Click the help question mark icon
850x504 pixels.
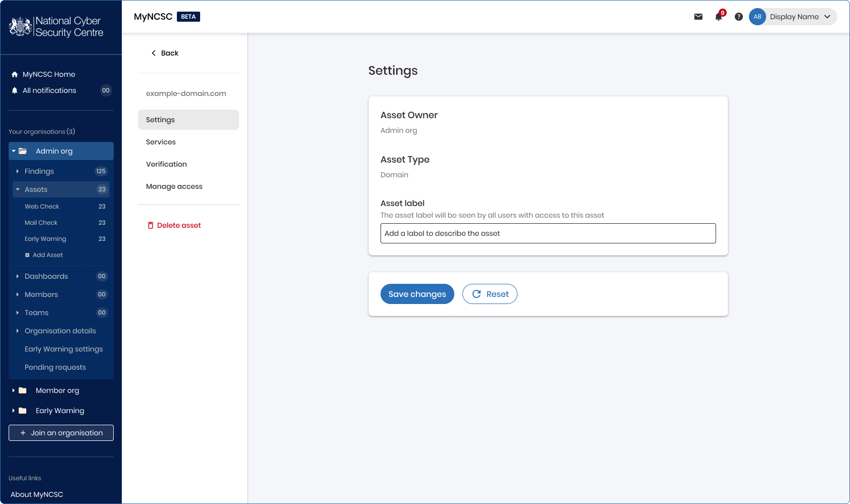[x=739, y=17]
